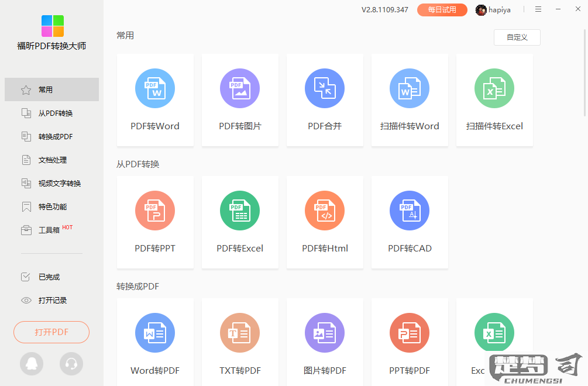This screenshot has height=386, width=588.
Task: Select the PDF转PPT icon
Action: (155, 211)
